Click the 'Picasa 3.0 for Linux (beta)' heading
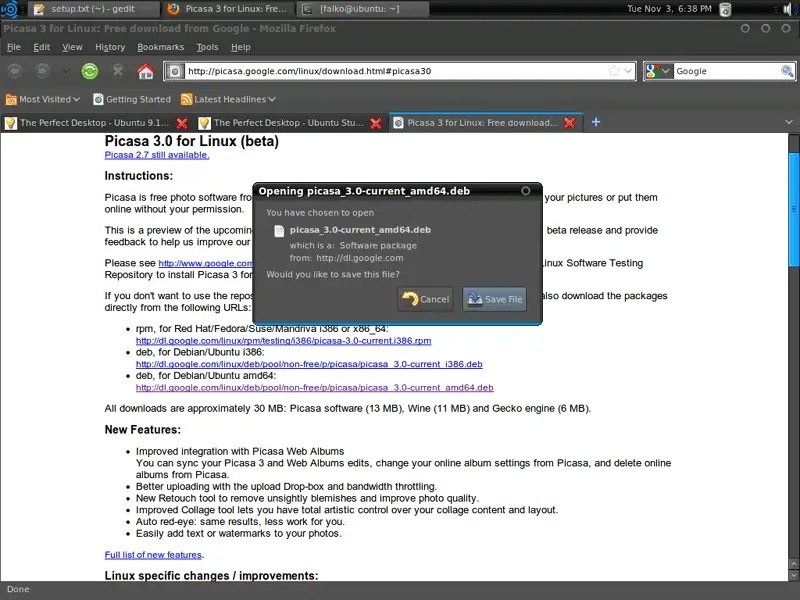Screen dimensions: 800x600 tap(192, 141)
